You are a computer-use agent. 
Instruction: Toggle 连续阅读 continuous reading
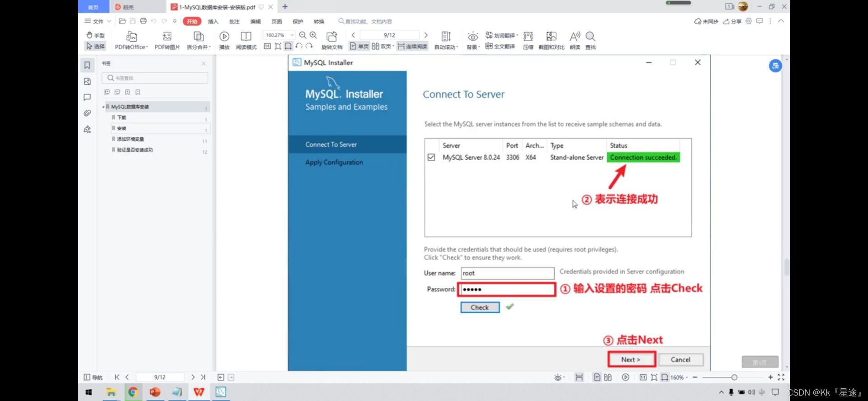coord(412,46)
